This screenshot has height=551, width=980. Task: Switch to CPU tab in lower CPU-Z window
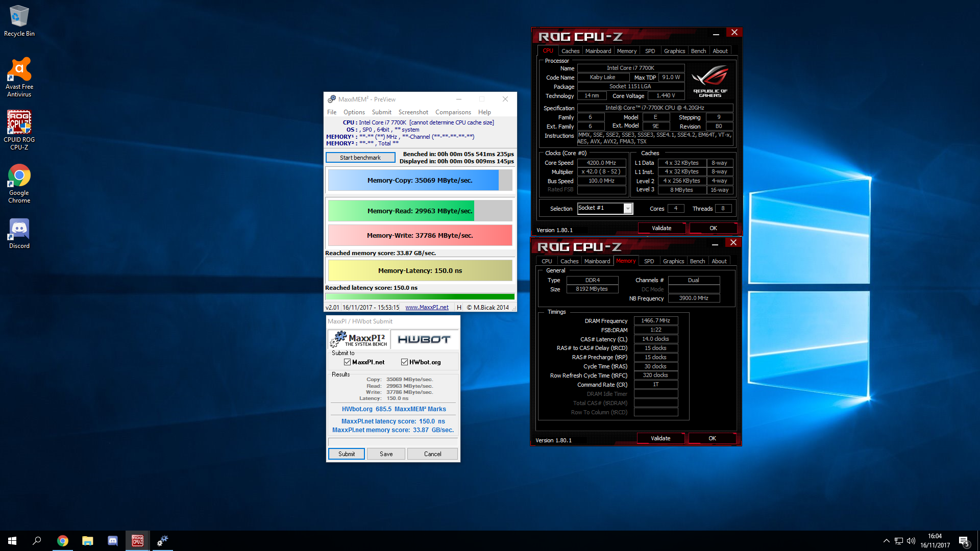point(547,261)
